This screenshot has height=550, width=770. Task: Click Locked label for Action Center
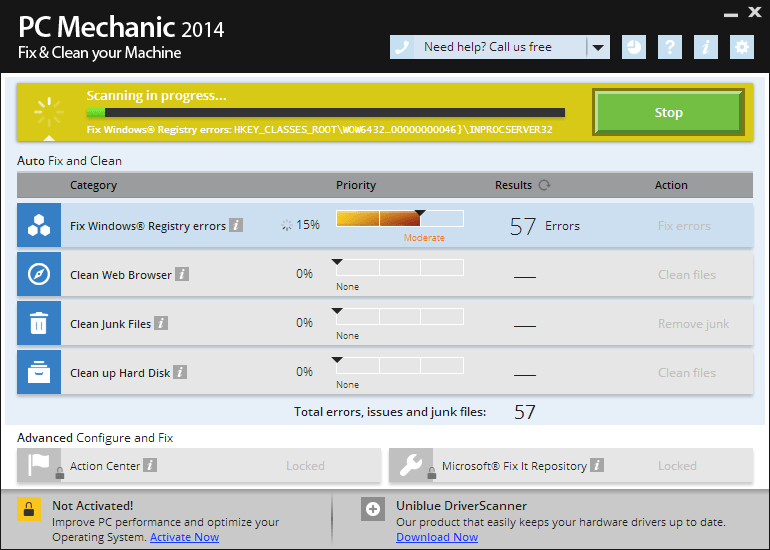tap(305, 466)
